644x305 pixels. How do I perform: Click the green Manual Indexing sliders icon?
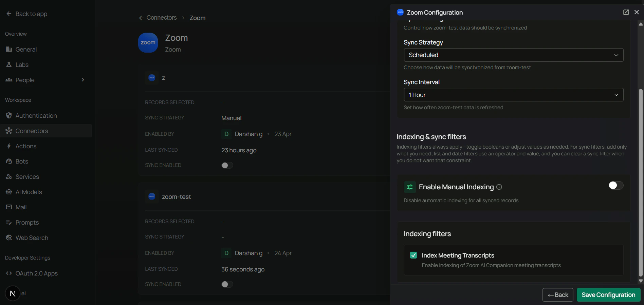(410, 187)
